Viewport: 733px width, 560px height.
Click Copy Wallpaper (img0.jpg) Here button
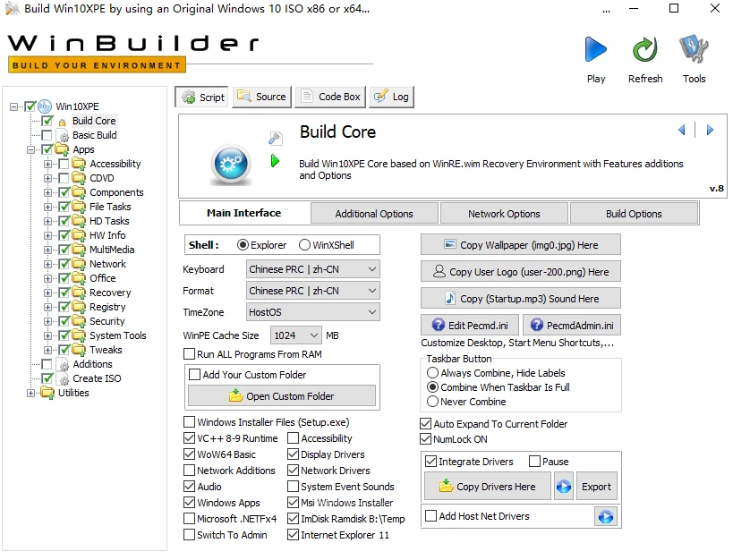tap(521, 244)
